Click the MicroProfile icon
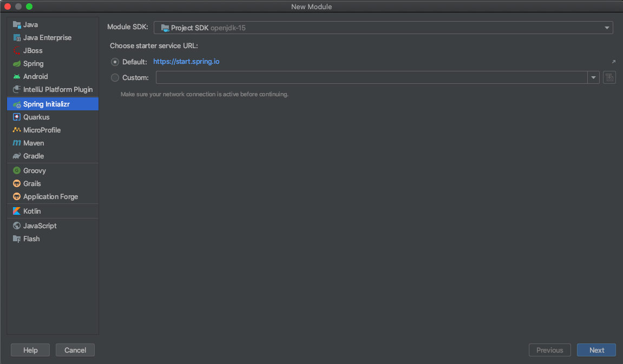The height and width of the screenshot is (364, 623). [x=17, y=130]
